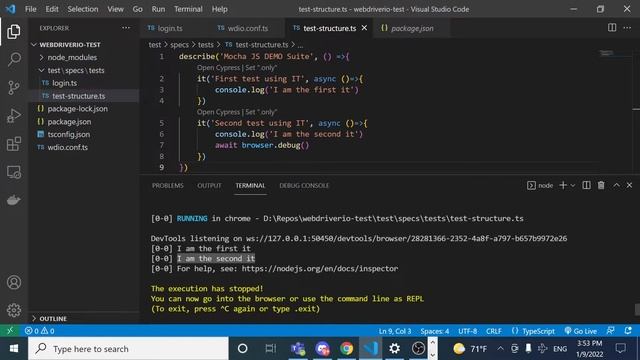Open the Run and Debug view
The height and width of the screenshot is (360, 640).
(13, 116)
